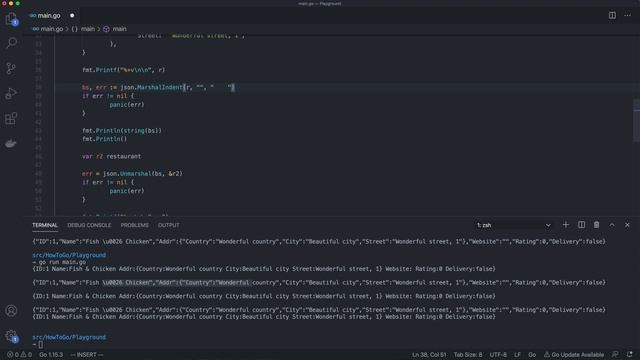Change the UTF-8 file encoding

pos(498,355)
